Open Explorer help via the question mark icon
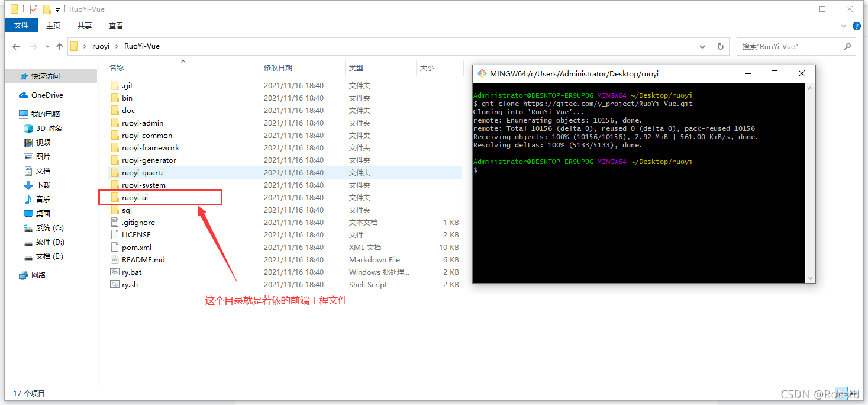 [856, 26]
